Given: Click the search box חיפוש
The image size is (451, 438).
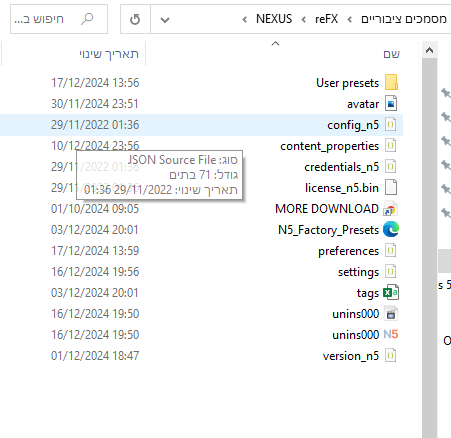Looking at the screenshot, I should click(x=59, y=19).
